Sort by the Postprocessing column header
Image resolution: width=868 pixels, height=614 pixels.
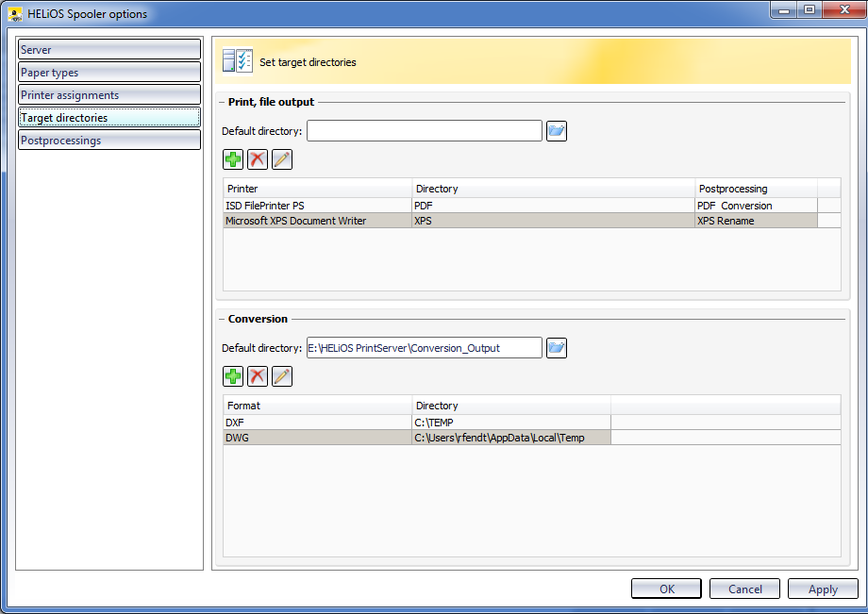(x=756, y=188)
